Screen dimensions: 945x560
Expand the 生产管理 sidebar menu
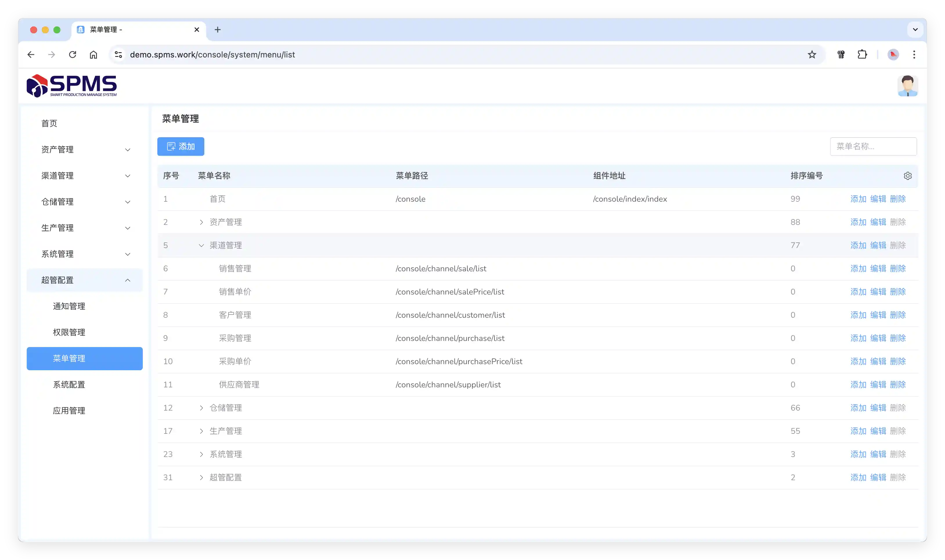coord(84,228)
